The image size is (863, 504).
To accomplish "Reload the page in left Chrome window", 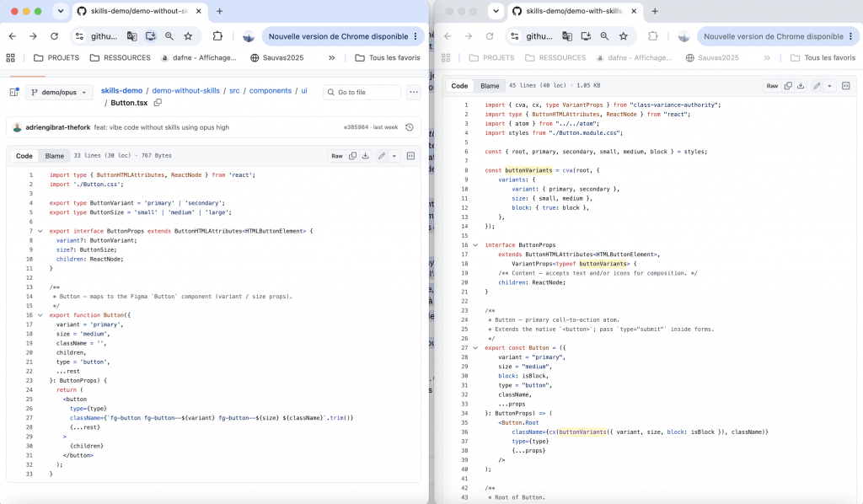I will pos(54,36).
